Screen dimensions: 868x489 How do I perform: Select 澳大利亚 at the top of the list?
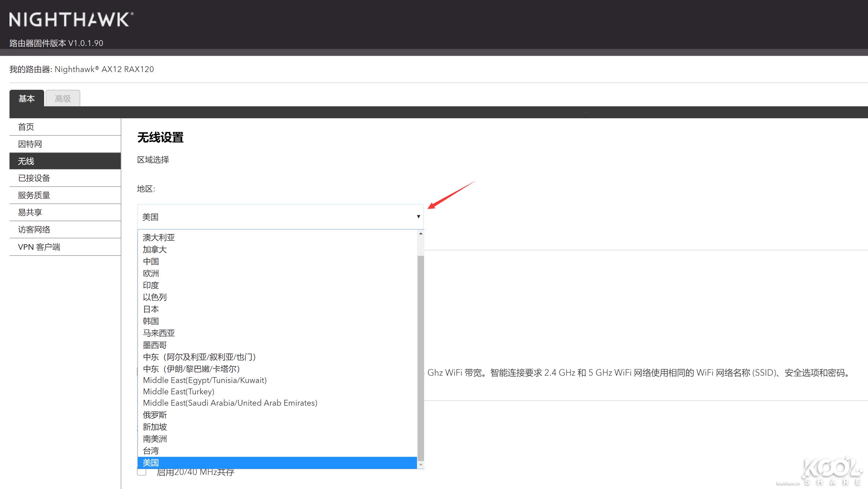[x=158, y=237]
